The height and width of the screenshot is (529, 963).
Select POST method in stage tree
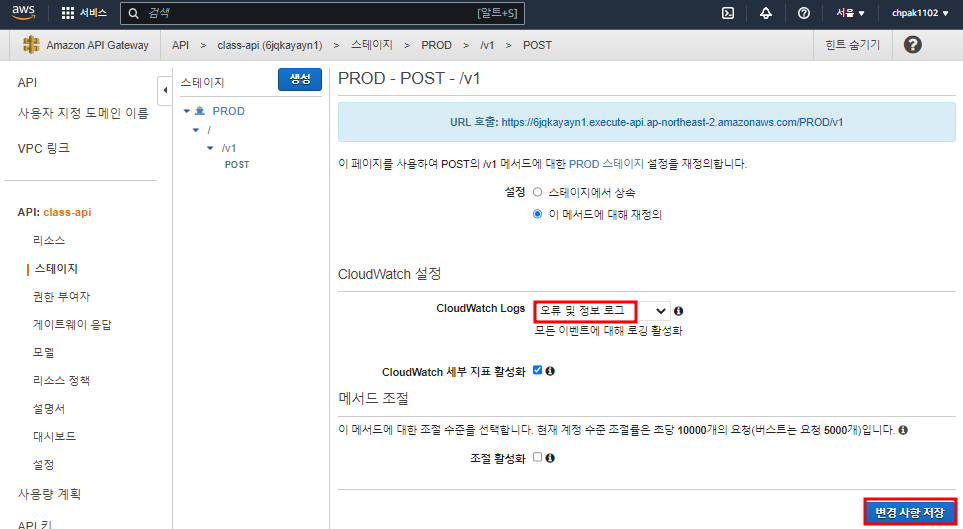click(237, 165)
